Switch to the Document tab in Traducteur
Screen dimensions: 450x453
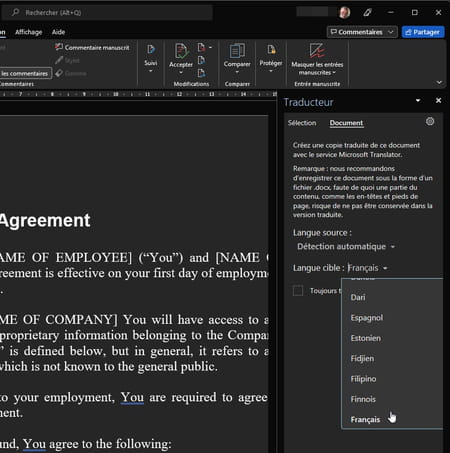[x=346, y=123]
